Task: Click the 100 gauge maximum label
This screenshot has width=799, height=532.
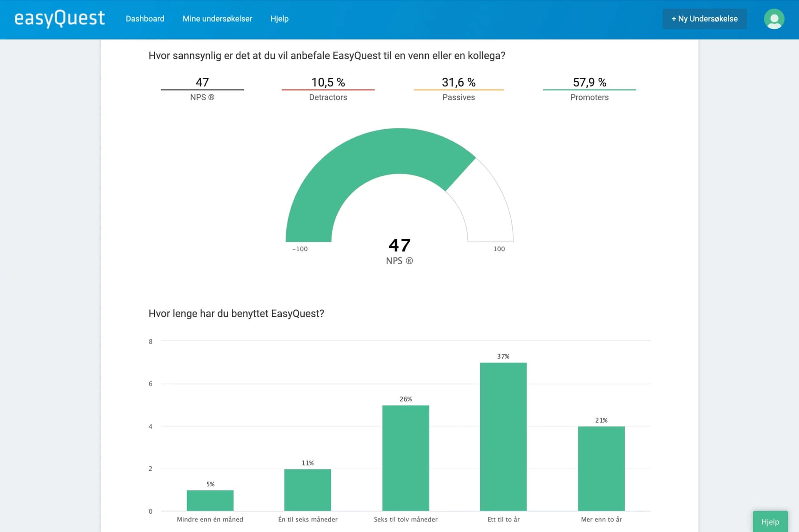Action: [499, 249]
